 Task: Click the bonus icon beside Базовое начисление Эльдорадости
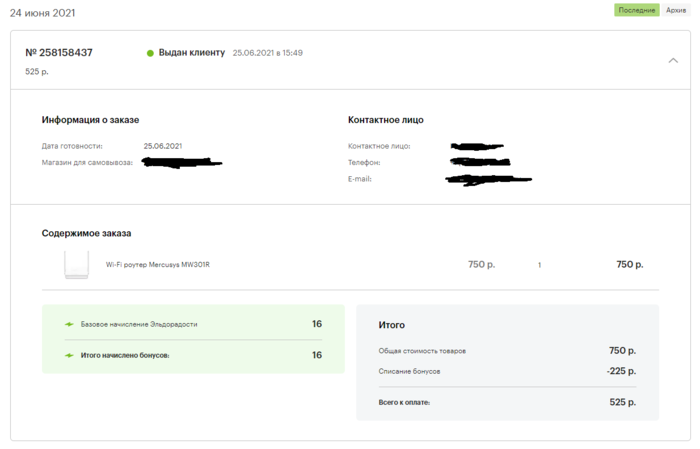[69, 324]
